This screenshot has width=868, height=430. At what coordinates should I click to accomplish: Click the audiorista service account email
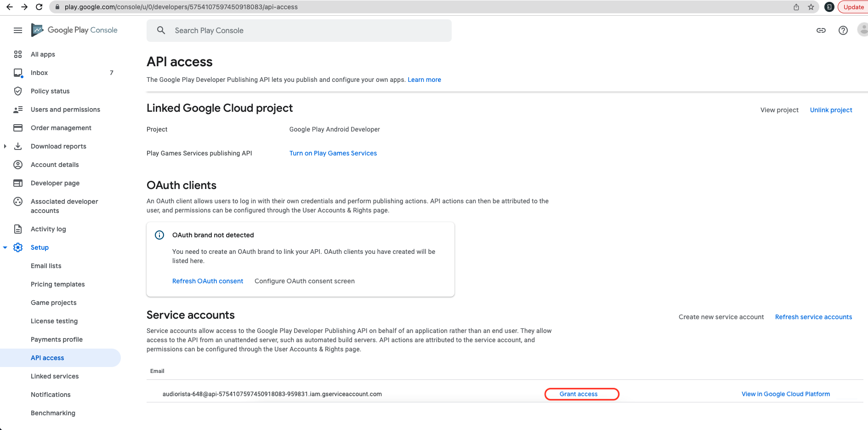tap(272, 394)
